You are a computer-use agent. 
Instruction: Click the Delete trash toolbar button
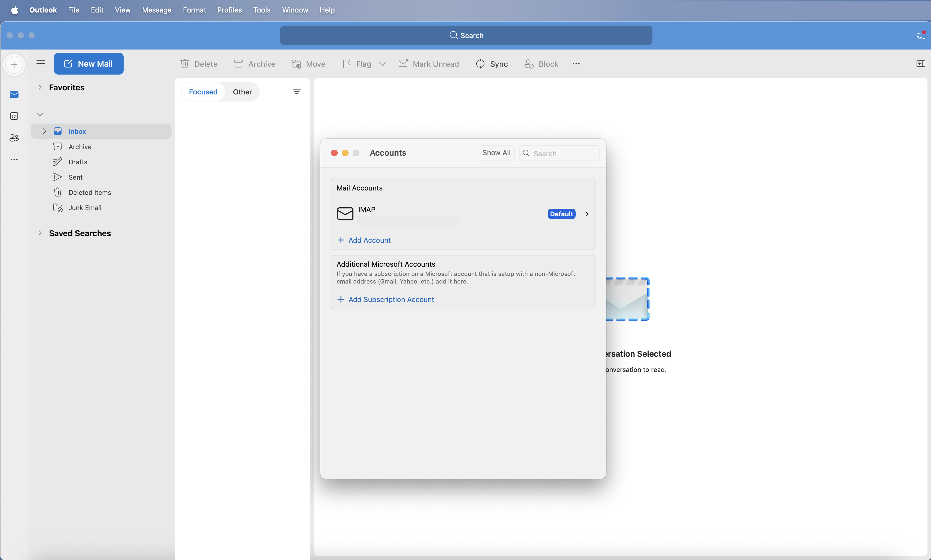pyautogui.click(x=199, y=64)
